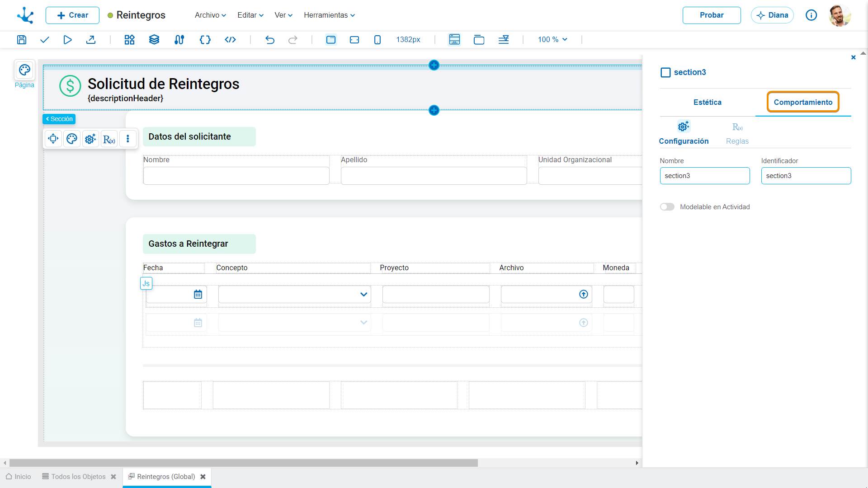
Task: Click the layers stack icon
Action: pyautogui.click(x=154, y=40)
